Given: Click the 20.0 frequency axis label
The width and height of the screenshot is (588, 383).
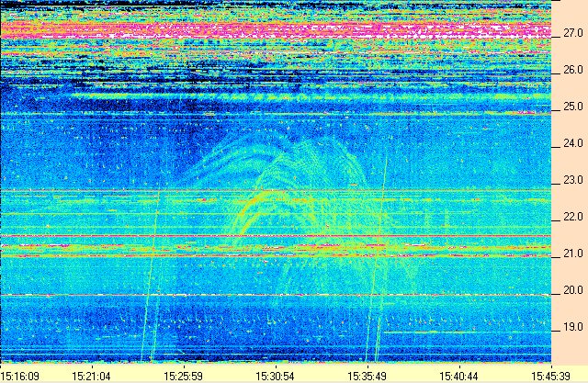Looking at the screenshot, I should click(573, 290).
